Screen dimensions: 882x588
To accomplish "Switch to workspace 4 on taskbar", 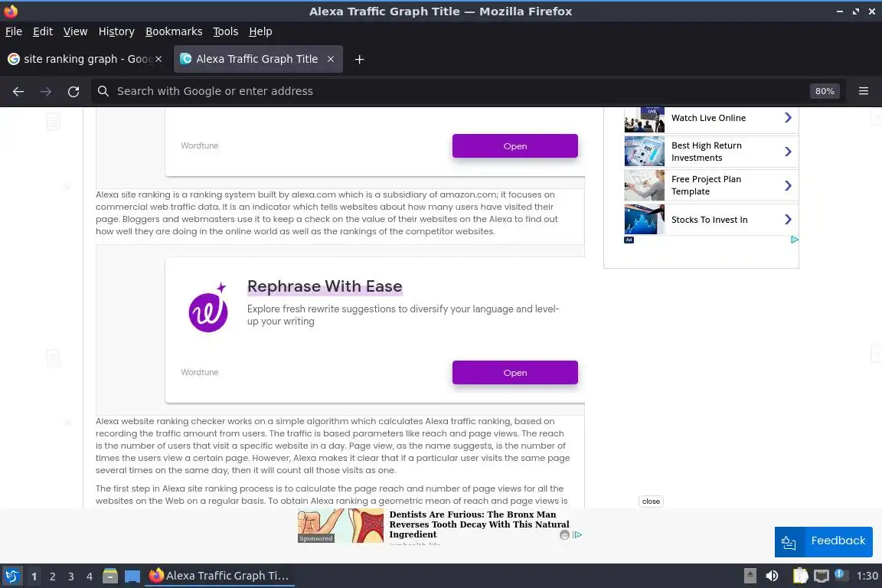I will pyautogui.click(x=89, y=577).
